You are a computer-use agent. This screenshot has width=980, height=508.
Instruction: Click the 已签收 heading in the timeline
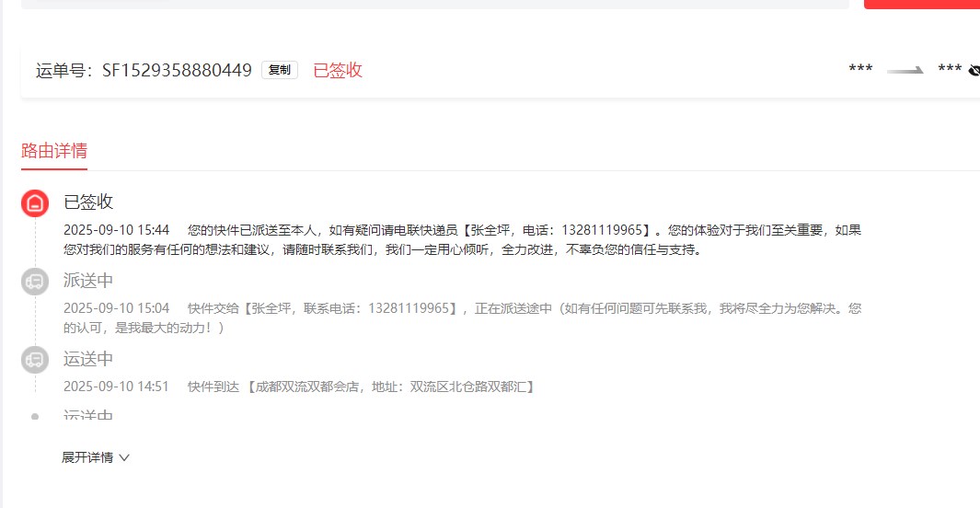(88, 202)
